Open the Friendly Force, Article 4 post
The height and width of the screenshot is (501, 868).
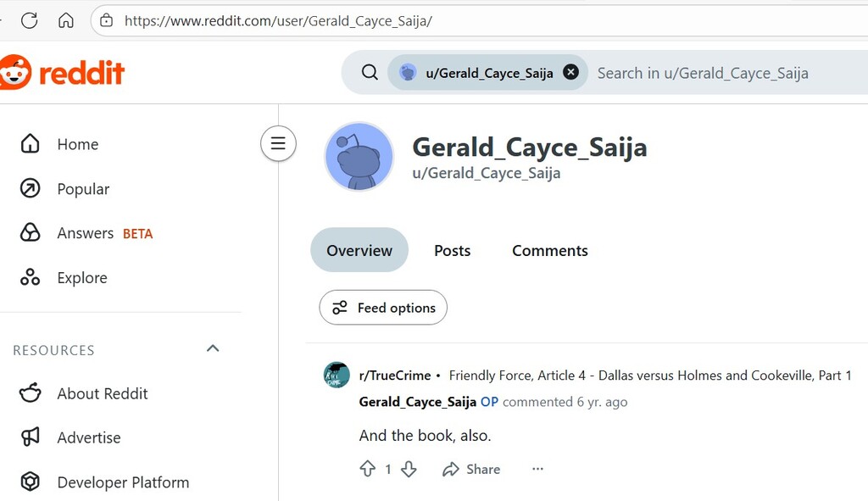click(x=650, y=375)
